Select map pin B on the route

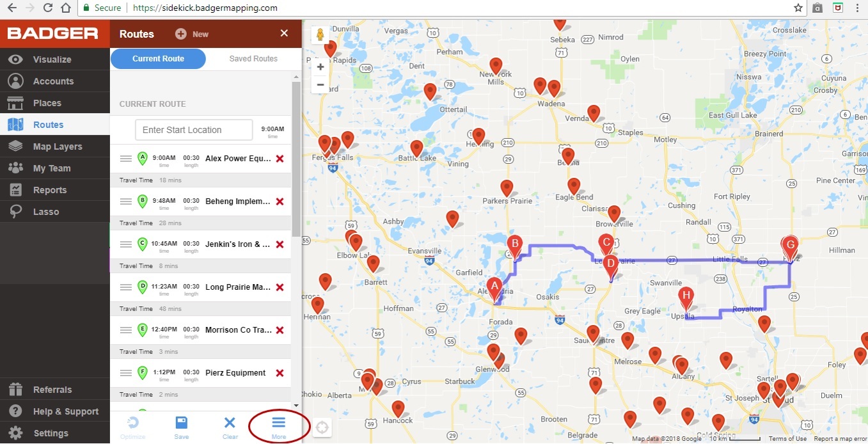coord(514,247)
